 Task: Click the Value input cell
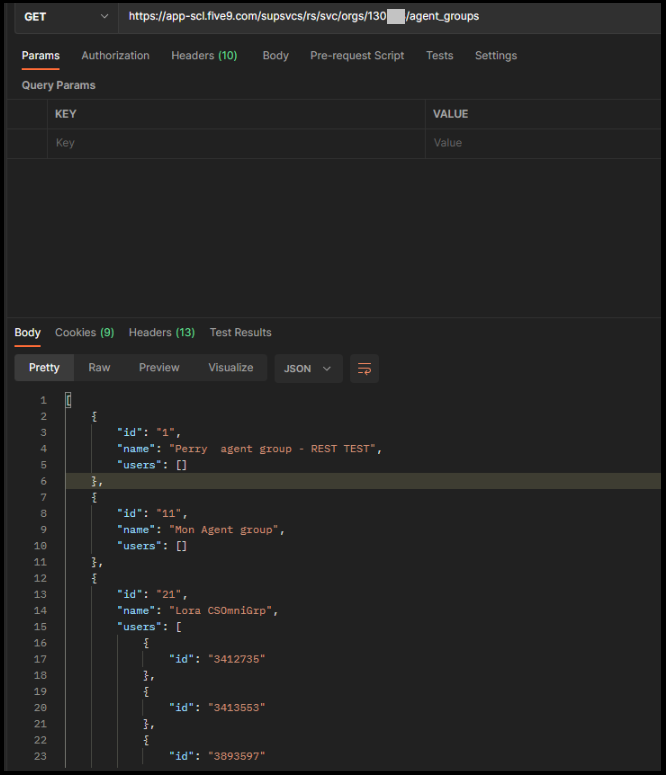543,143
